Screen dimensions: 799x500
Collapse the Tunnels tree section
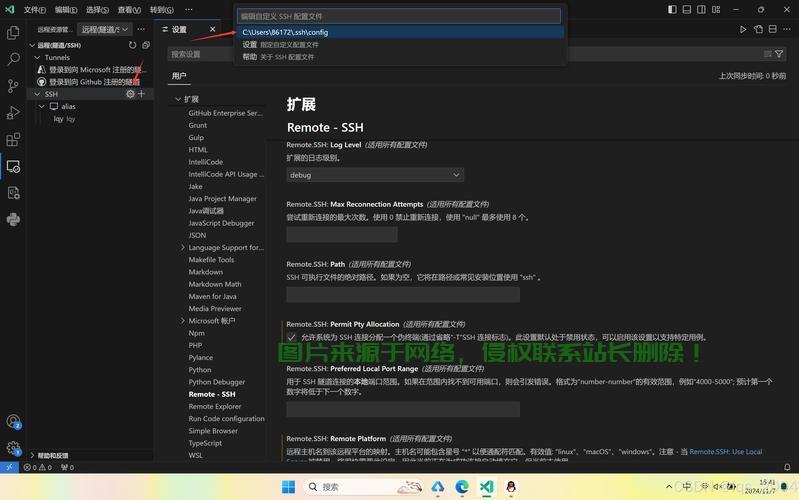pyautogui.click(x=37, y=57)
